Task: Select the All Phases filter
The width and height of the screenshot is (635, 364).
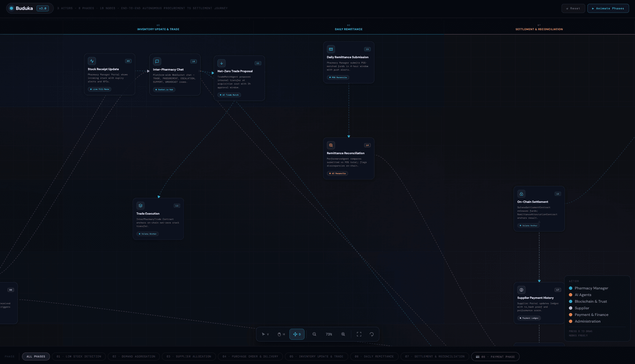Action: pos(36,356)
